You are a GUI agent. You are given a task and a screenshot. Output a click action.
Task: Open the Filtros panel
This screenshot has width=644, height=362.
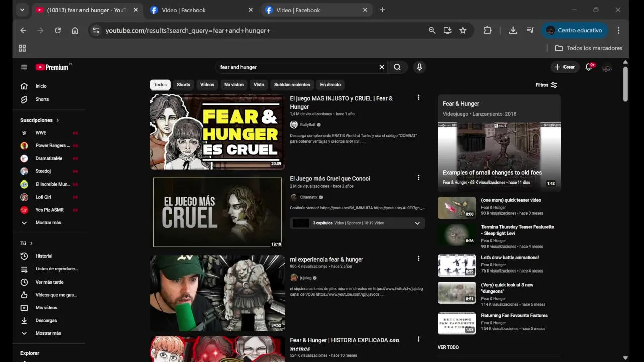point(546,85)
